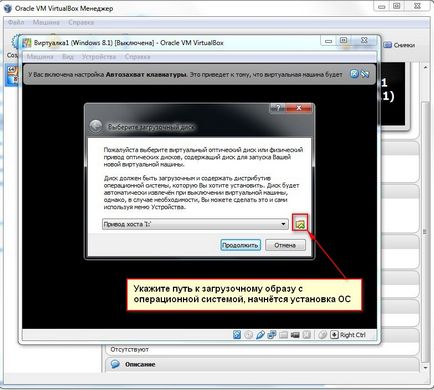
Task: Open the dialog help question-mark button
Action: 277,108
